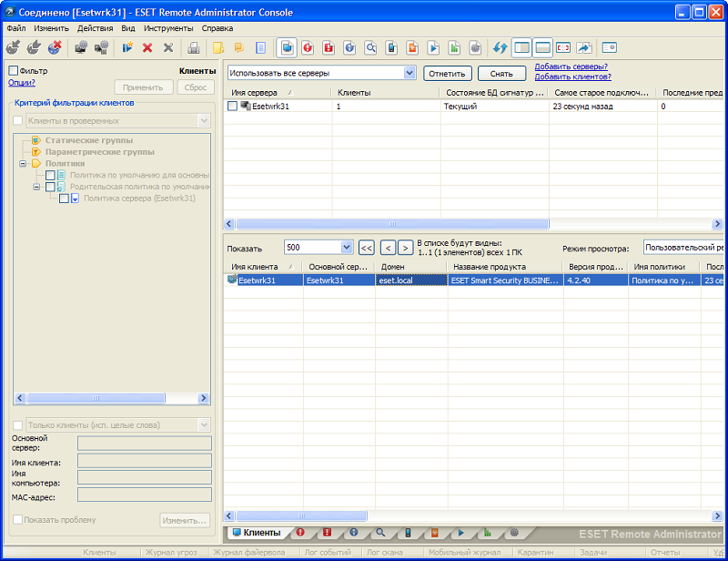Open the Event Log toolbar icon
This screenshot has height=561, width=728.
pos(349,47)
